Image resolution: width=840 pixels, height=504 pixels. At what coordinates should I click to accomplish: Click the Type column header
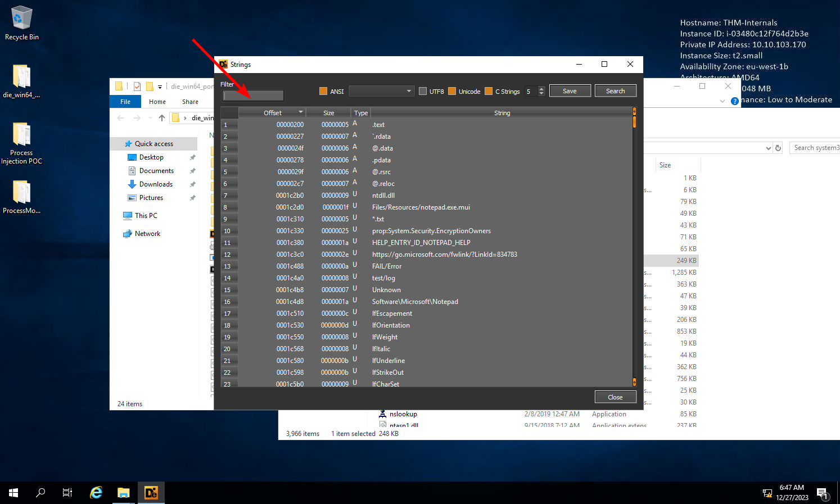tap(361, 113)
